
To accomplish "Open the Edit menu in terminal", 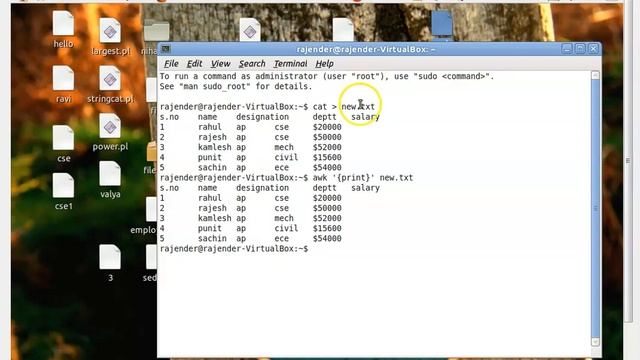I will 194,64.
